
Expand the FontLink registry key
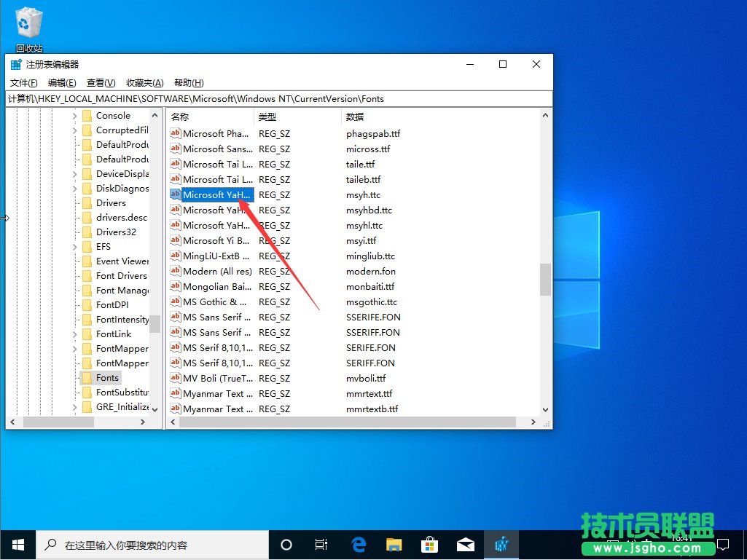click(x=74, y=334)
